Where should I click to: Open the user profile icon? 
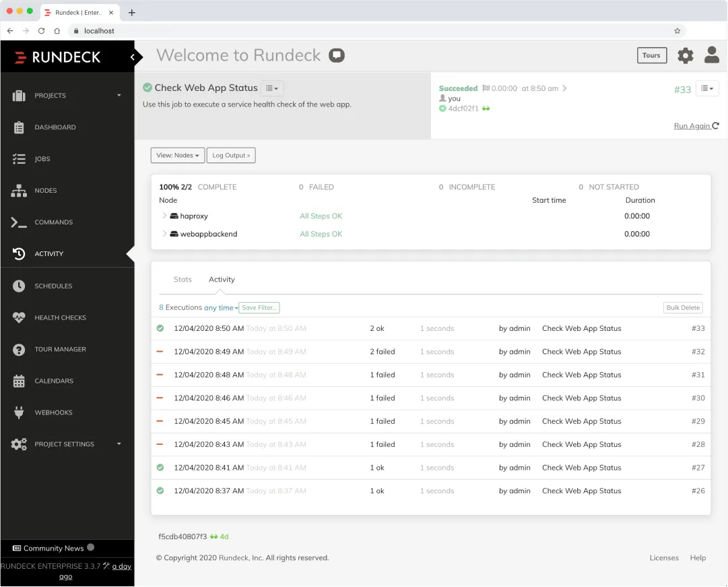711,55
